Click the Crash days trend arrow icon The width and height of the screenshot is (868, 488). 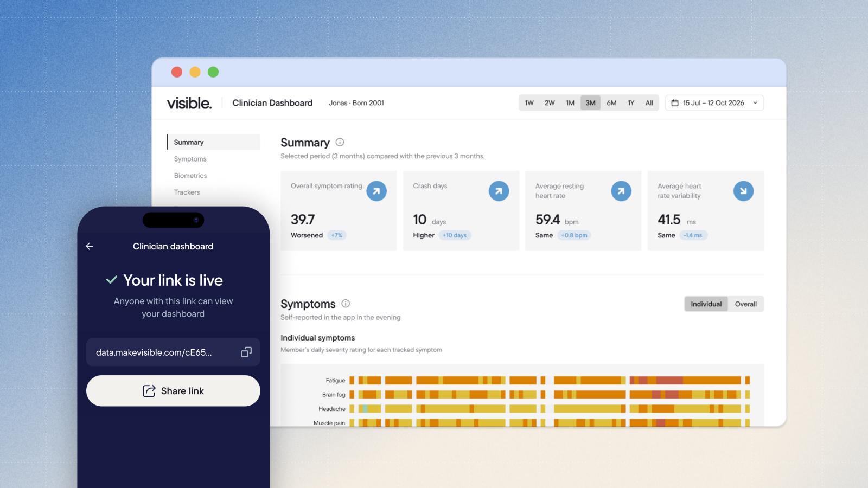(x=499, y=191)
